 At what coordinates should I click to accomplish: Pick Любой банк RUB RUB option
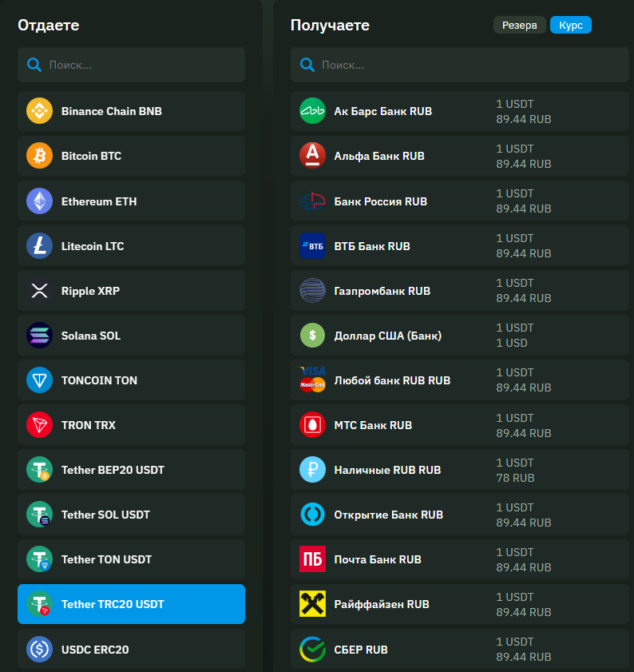pos(460,380)
